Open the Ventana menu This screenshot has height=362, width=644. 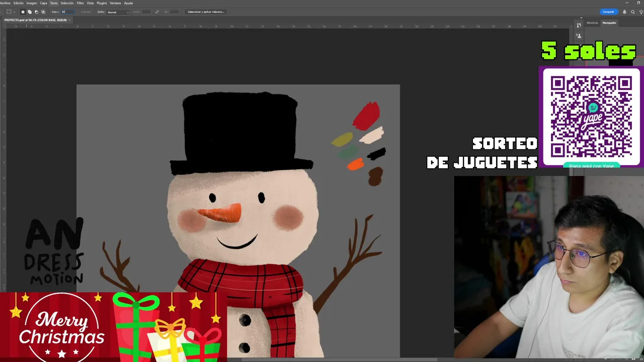coord(115,3)
